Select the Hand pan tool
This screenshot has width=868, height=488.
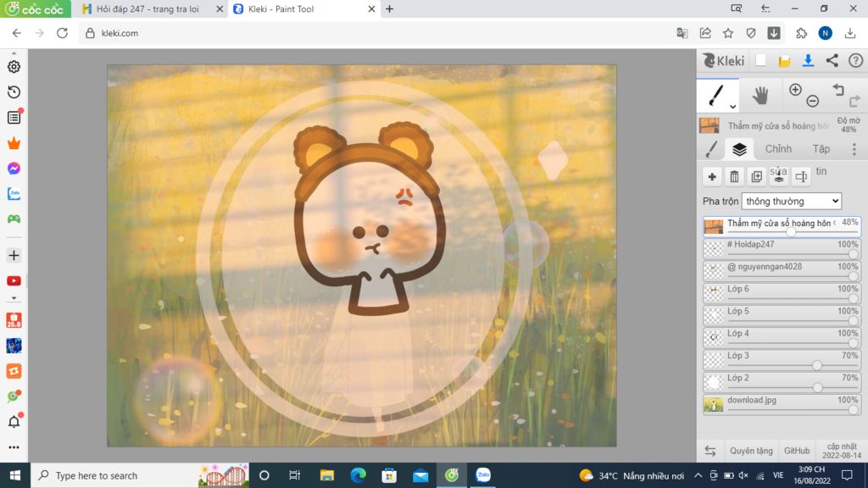[760, 96]
